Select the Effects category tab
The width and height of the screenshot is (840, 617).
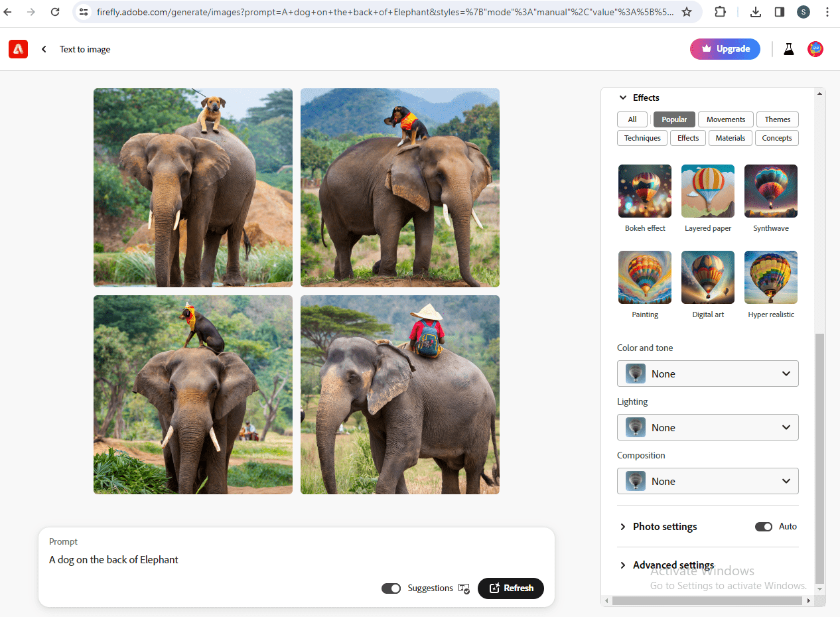click(688, 138)
